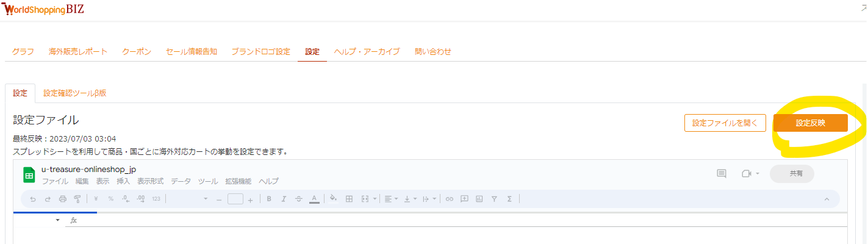Insert a link using the link icon
The height and width of the screenshot is (244, 868).
pos(450,199)
